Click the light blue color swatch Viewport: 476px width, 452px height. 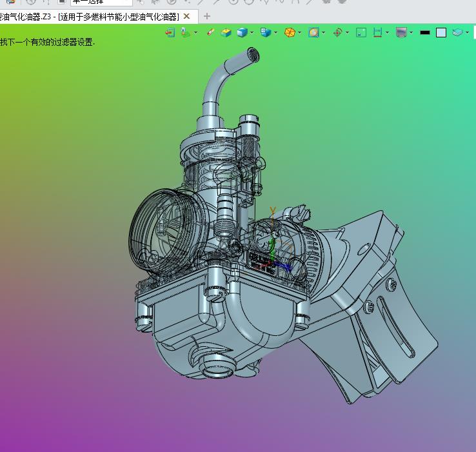pos(441,32)
